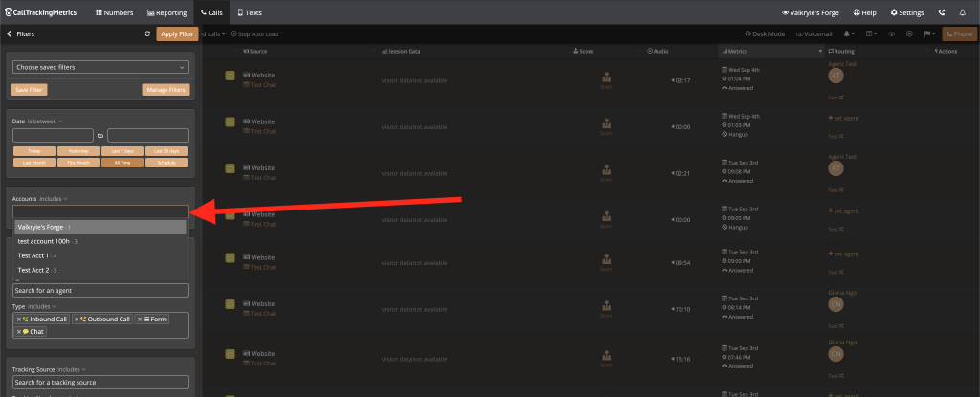Open the notifications bell in top navigation
The width and height of the screenshot is (980, 397).
click(x=966, y=12)
